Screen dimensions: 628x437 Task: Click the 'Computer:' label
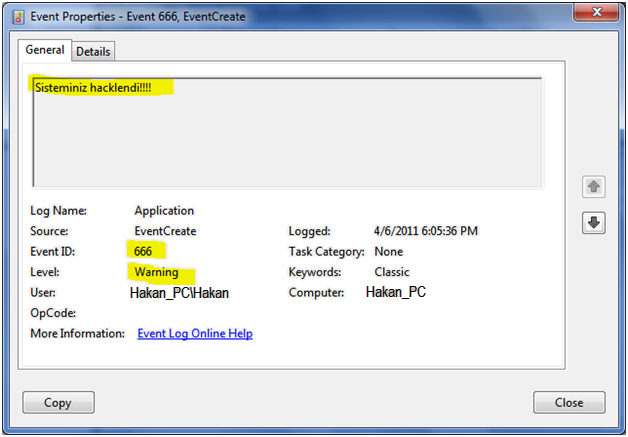316,293
